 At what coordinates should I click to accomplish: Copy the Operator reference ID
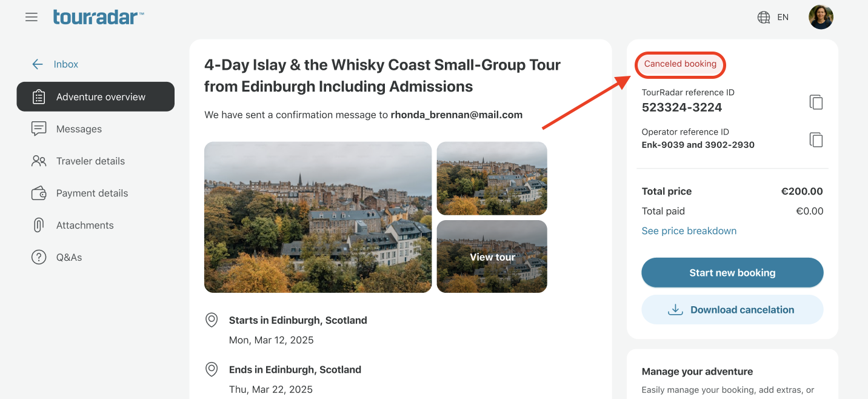pos(816,139)
